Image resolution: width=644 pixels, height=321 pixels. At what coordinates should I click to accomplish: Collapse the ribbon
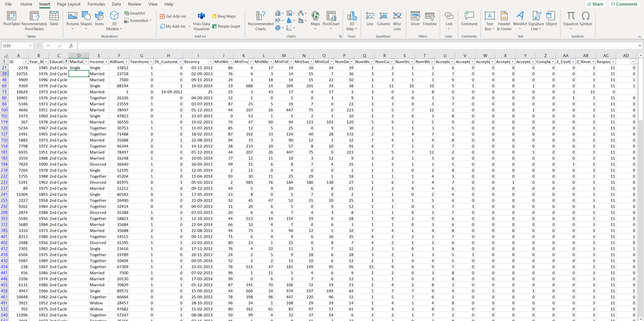pos(640,37)
